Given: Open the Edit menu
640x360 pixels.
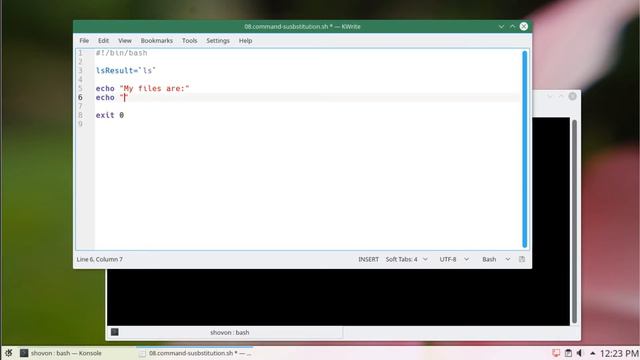Looking at the screenshot, I should pos(103,40).
